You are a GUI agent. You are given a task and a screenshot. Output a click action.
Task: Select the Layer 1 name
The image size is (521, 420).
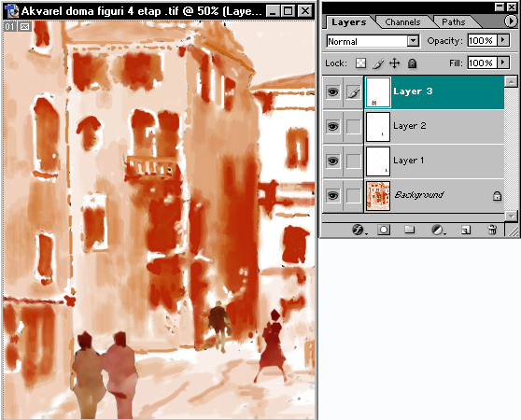409,161
